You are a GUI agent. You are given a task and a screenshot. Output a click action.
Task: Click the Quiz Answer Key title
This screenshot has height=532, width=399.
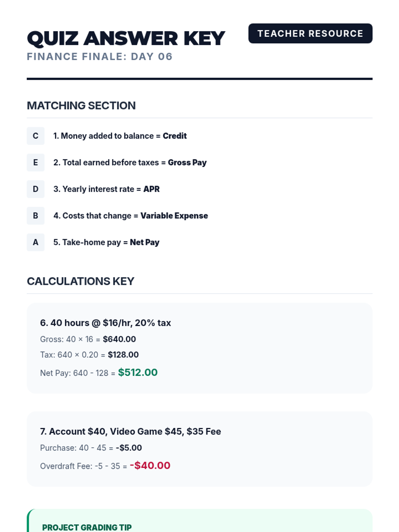click(x=126, y=38)
